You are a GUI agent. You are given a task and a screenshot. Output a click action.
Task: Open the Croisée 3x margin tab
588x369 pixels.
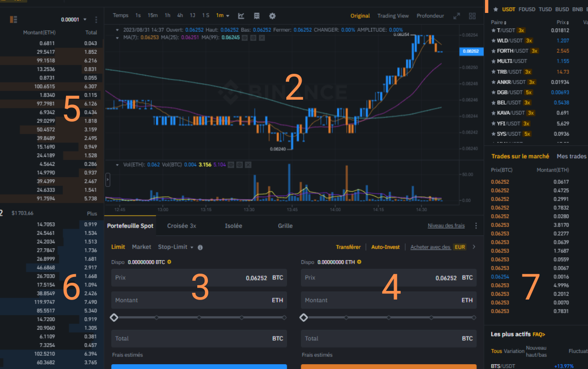coord(182,226)
